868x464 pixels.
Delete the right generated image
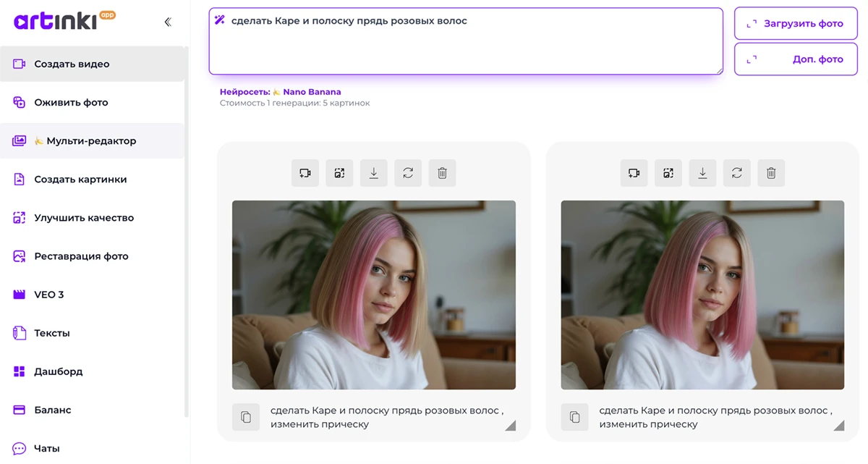(771, 173)
